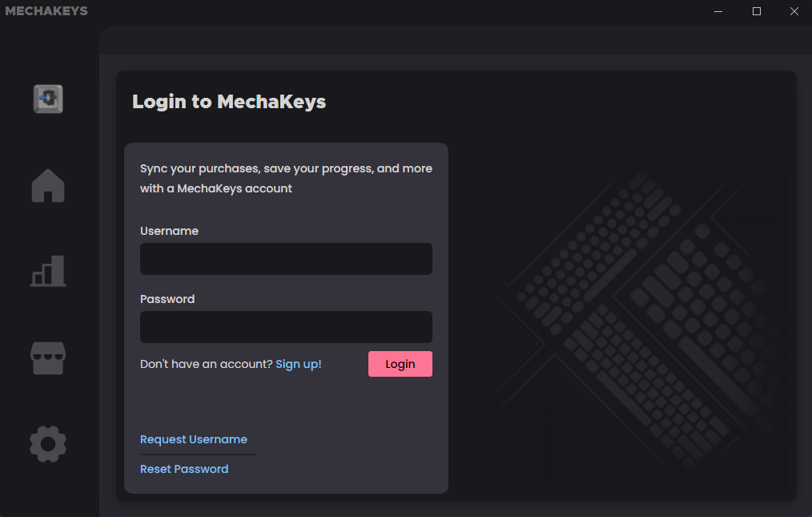Click the Reset Password link
Viewport: 812px width, 517px height.
[x=184, y=468]
